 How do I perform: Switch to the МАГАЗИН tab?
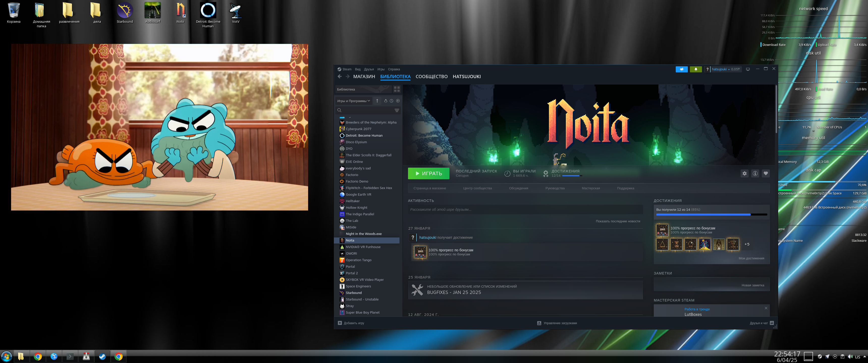pos(364,77)
